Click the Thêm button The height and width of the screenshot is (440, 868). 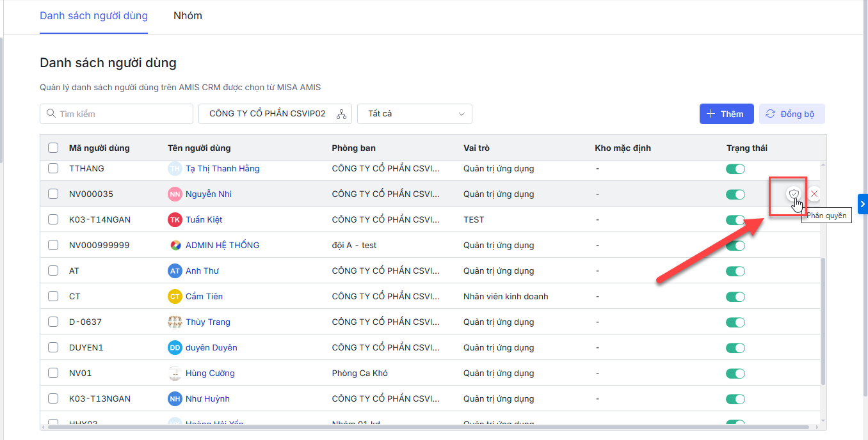click(726, 114)
